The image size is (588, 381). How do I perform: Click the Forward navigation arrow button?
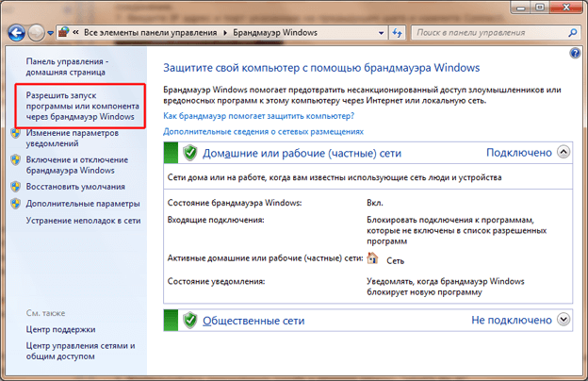37,33
